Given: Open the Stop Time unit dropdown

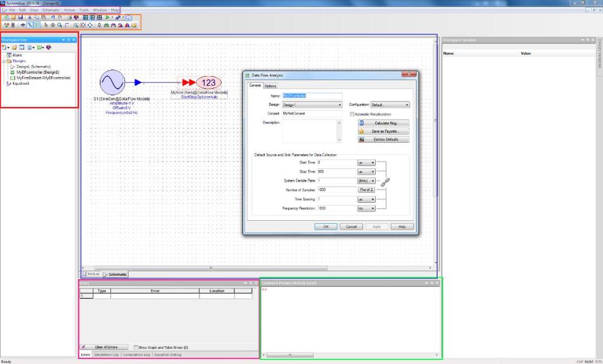Looking at the screenshot, I should tap(366, 171).
